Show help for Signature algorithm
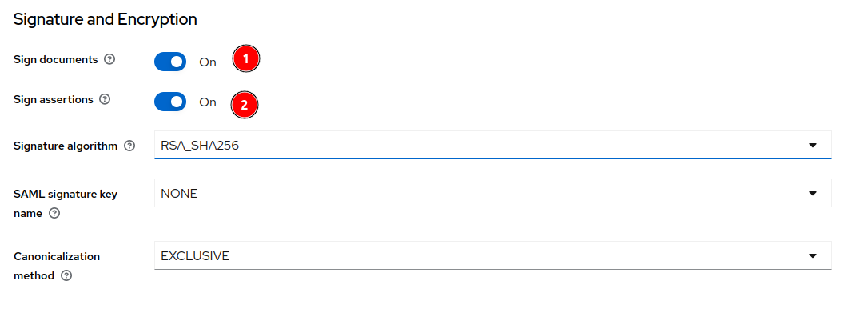Image resolution: width=868 pixels, height=321 pixels. point(129,146)
